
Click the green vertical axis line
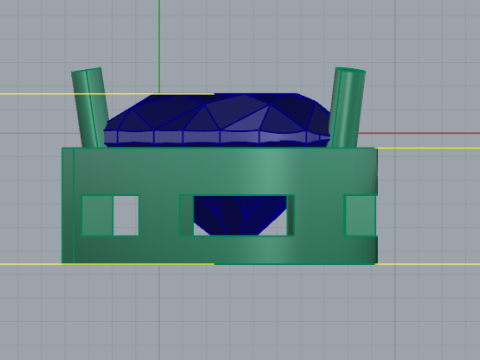coord(159,46)
